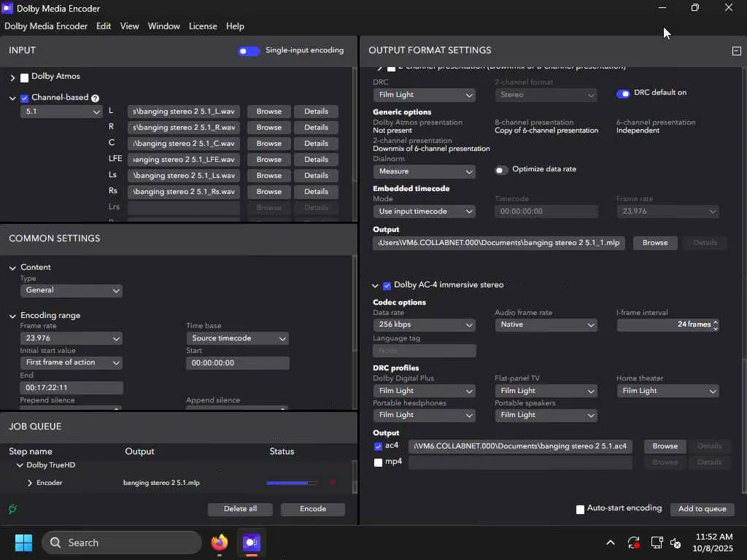Viewport: 747px width, 560px height.
Task: Open the Source timecode Time base dropdown
Action: pyautogui.click(x=237, y=338)
